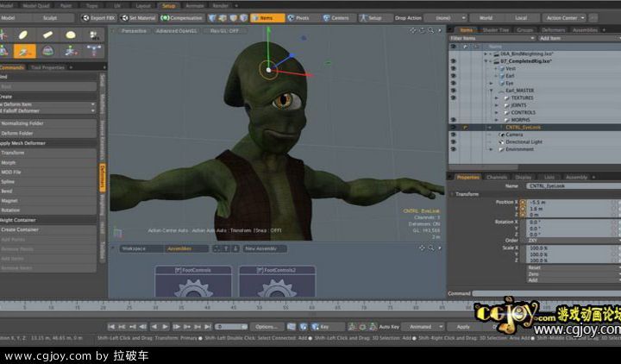Select the cylinder bar tool icon
Image resolution: width=621 pixels, height=364 pixels.
coord(47,35)
